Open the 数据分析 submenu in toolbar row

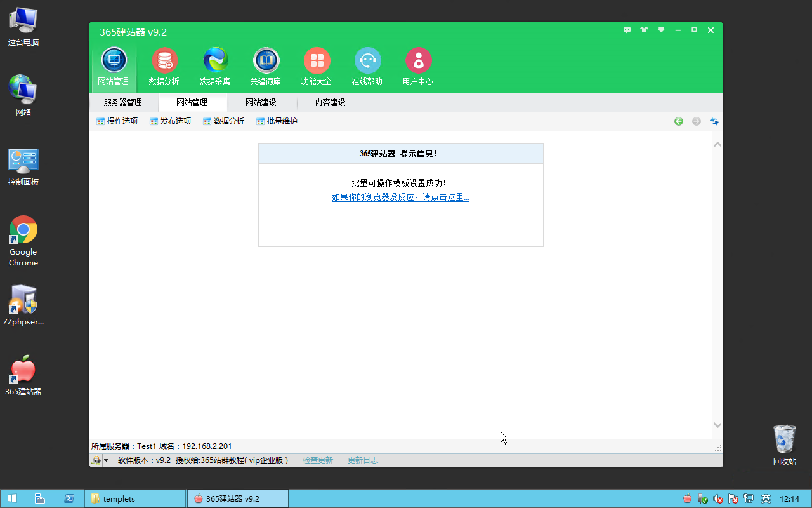pyautogui.click(x=223, y=121)
